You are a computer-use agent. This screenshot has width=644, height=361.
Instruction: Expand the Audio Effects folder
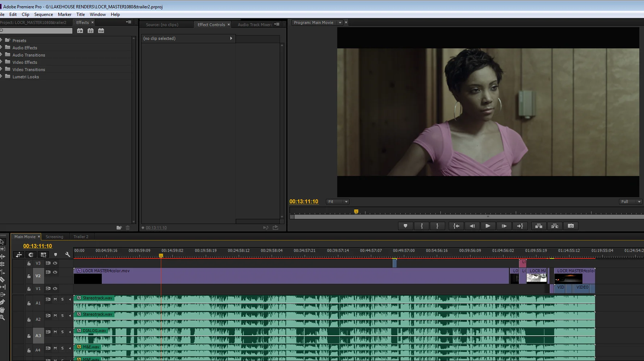tap(1, 47)
